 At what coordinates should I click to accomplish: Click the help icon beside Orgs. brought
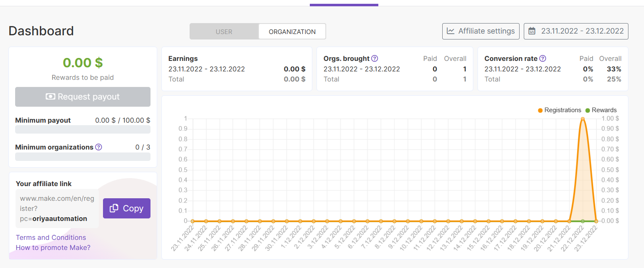click(x=375, y=59)
